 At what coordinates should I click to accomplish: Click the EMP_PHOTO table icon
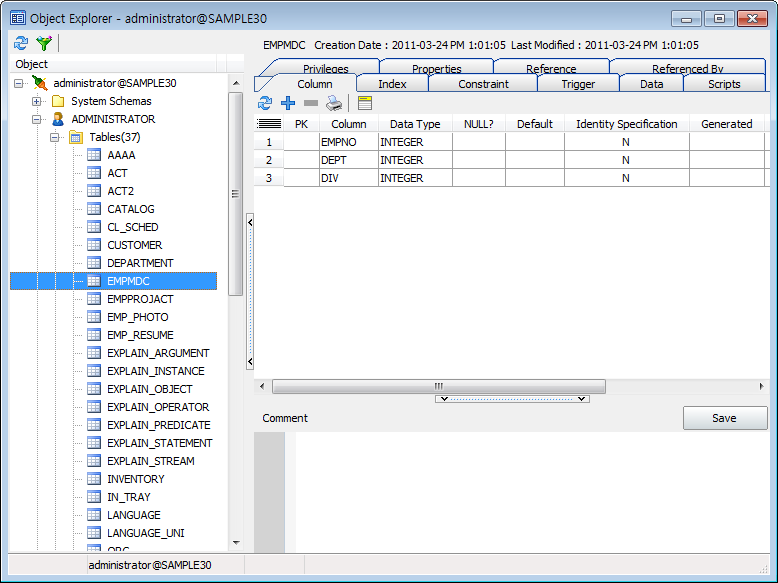click(x=94, y=317)
